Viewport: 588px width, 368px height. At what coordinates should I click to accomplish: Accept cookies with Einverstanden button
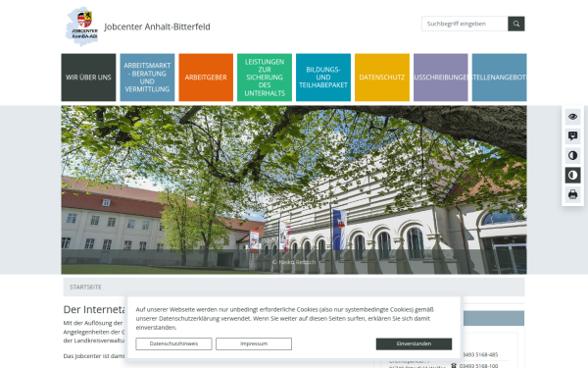coord(414,343)
